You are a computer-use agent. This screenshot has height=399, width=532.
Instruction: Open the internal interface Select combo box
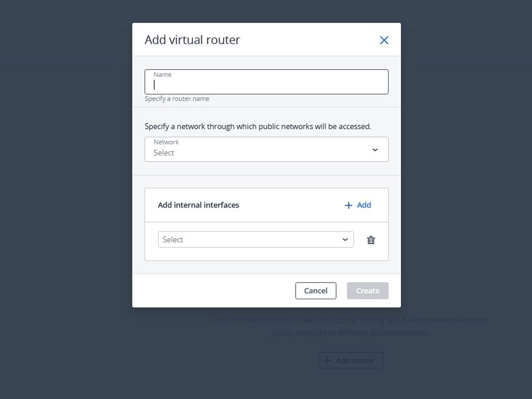(x=249, y=240)
